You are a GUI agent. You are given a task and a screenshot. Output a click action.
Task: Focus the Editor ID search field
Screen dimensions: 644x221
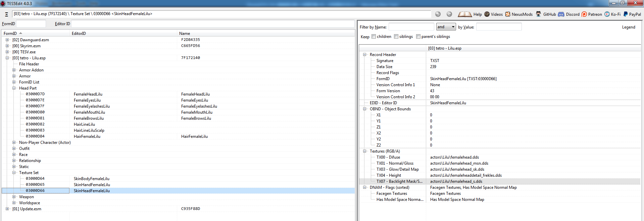coord(213,24)
